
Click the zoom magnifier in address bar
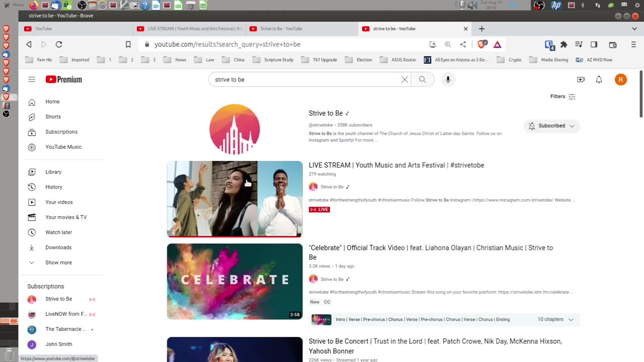[x=448, y=44]
